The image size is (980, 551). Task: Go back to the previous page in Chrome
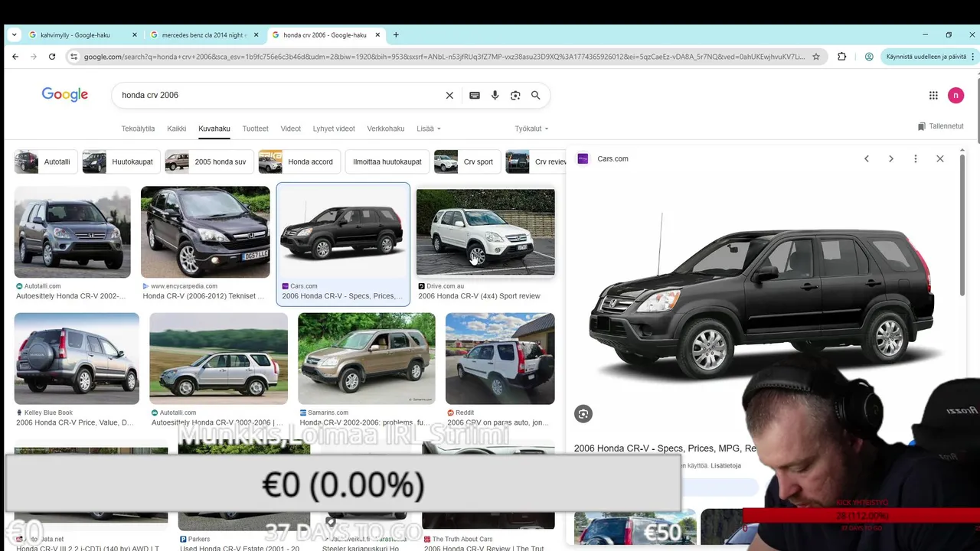pos(15,57)
